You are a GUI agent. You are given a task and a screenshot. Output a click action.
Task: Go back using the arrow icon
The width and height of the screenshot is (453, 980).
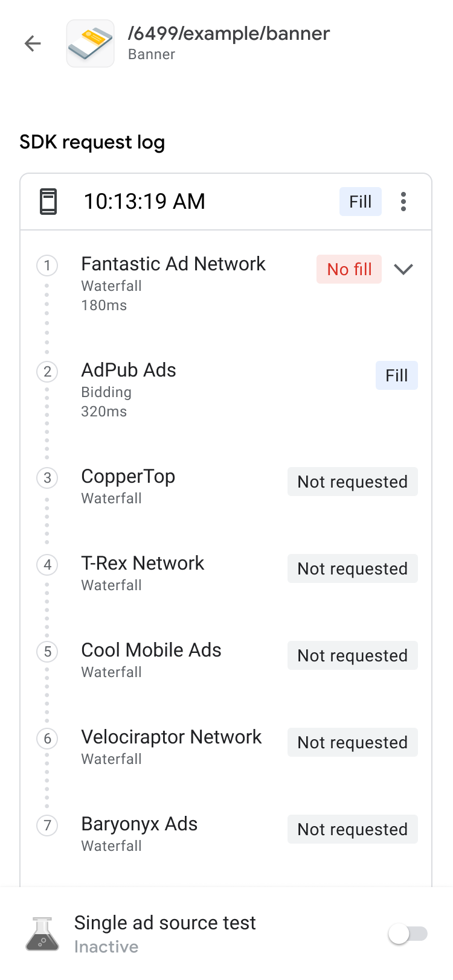click(x=33, y=43)
